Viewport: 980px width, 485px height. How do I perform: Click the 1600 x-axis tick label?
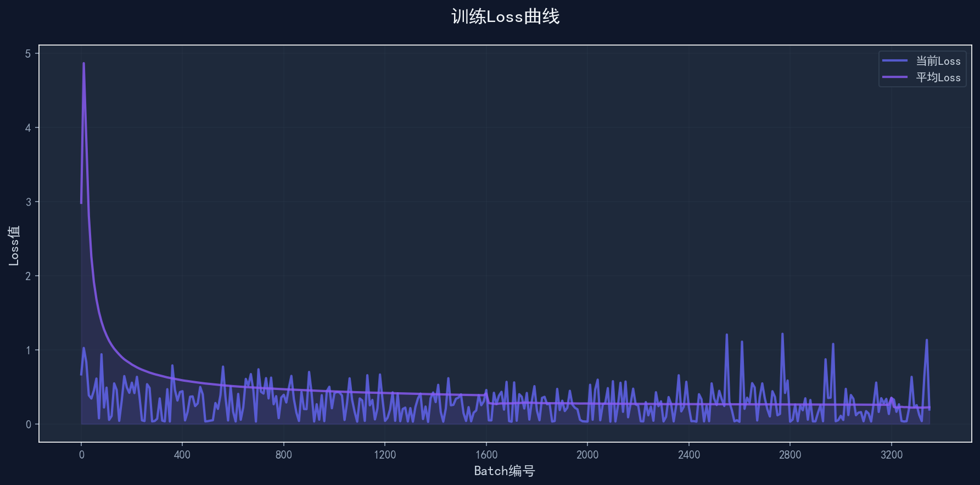486,455
